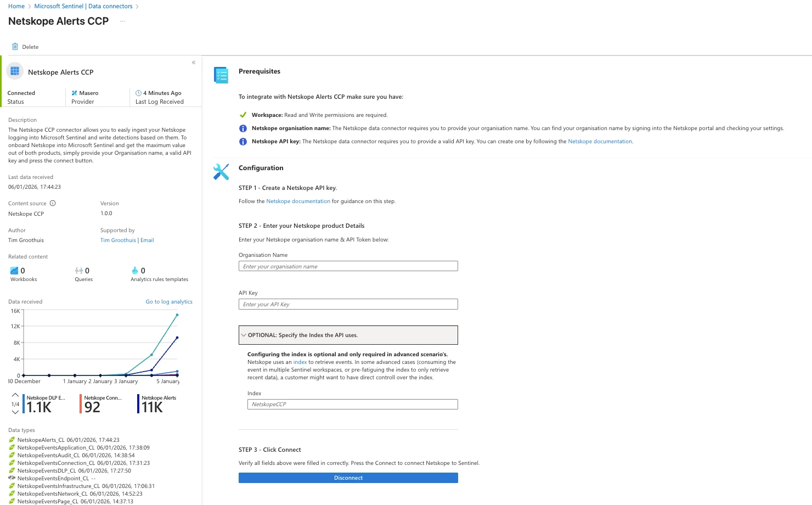
Task: Focus the Organisation Name input field
Action: [x=348, y=266]
